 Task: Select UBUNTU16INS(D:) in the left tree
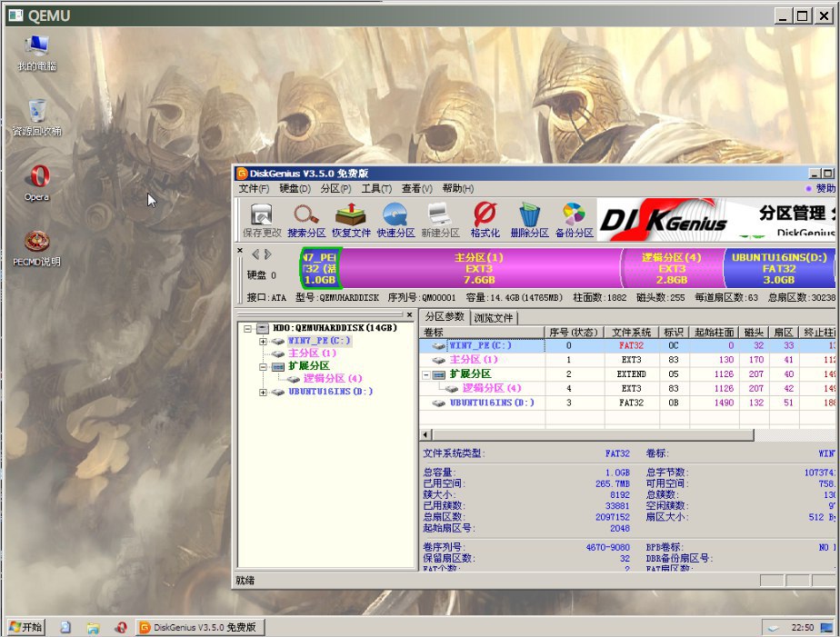point(331,392)
